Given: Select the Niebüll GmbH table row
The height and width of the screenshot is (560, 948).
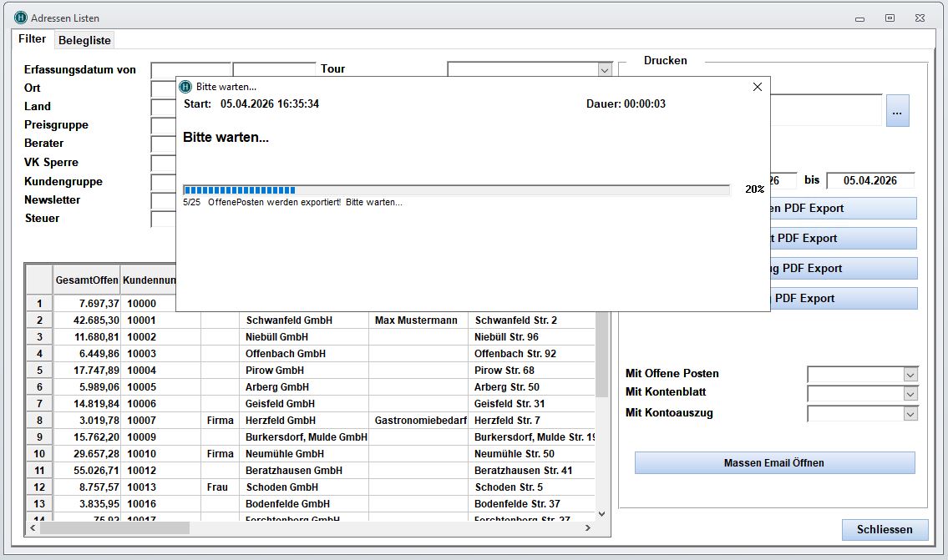Looking at the screenshot, I should tap(276, 337).
